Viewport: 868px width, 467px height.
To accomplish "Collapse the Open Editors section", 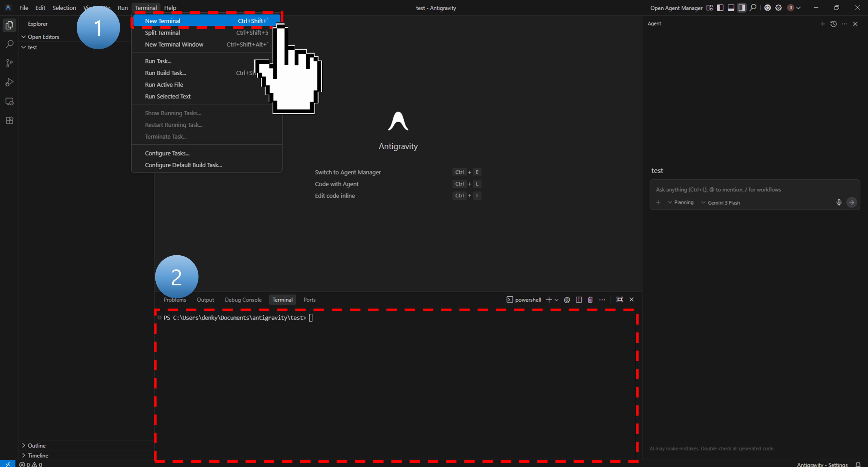I will pos(43,37).
